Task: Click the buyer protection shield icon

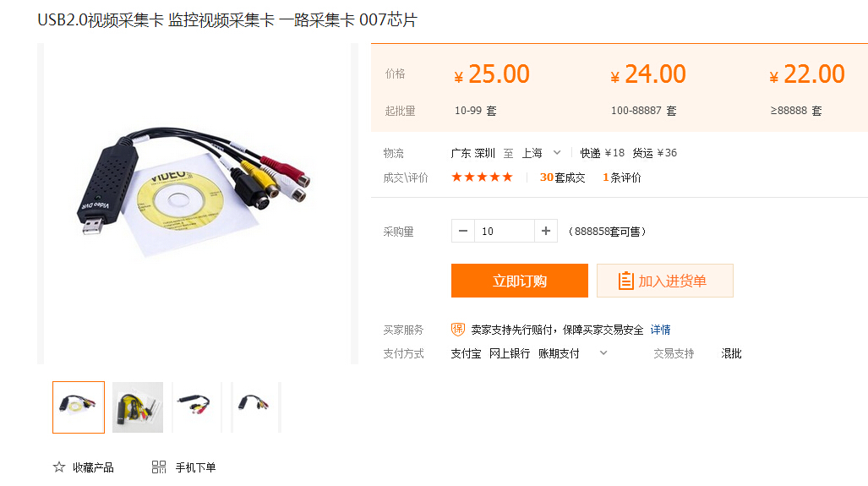Action: coord(458,330)
